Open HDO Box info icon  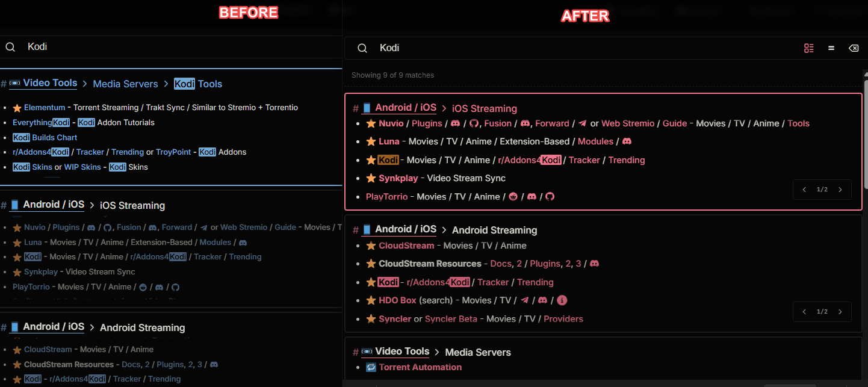tap(562, 300)
